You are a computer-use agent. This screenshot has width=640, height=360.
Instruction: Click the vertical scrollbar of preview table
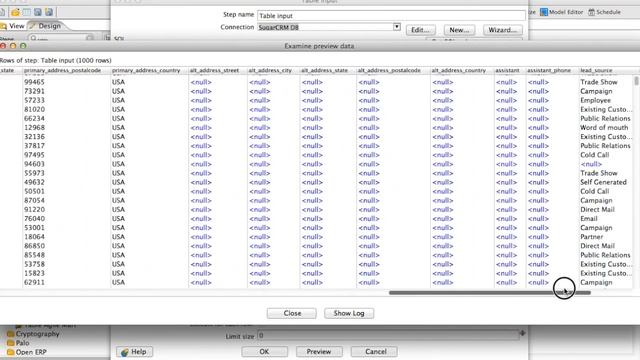pyautogui.click(x=636, y=81)
